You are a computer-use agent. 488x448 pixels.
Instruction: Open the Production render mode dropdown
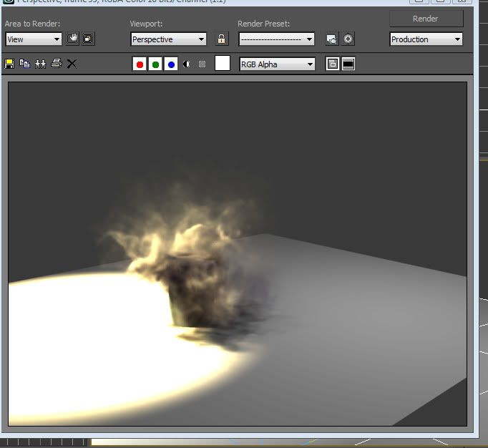point(426,39)
